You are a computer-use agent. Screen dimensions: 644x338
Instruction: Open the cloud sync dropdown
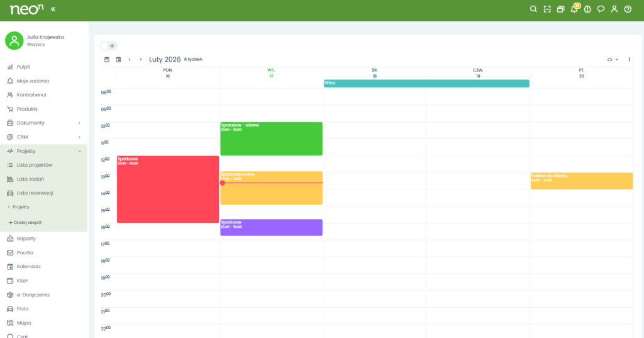[613, 59]
